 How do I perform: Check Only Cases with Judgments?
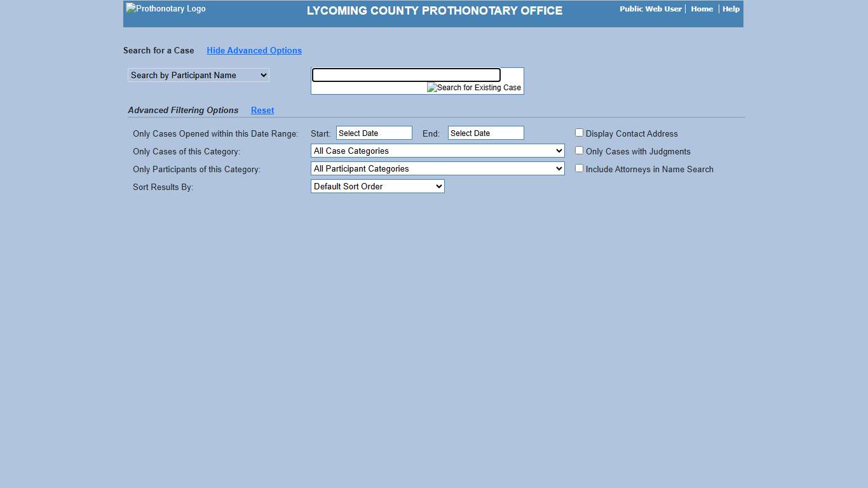[x=579, y=151]
